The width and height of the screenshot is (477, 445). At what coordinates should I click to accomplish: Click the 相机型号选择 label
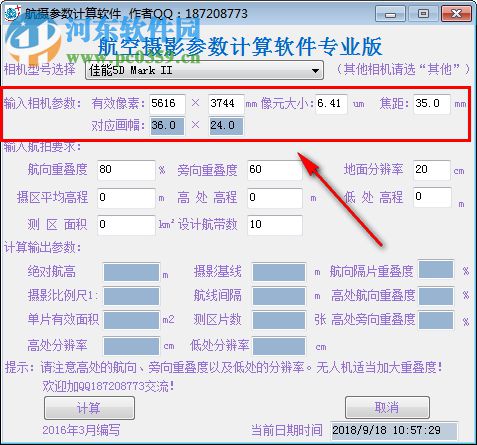40,69
